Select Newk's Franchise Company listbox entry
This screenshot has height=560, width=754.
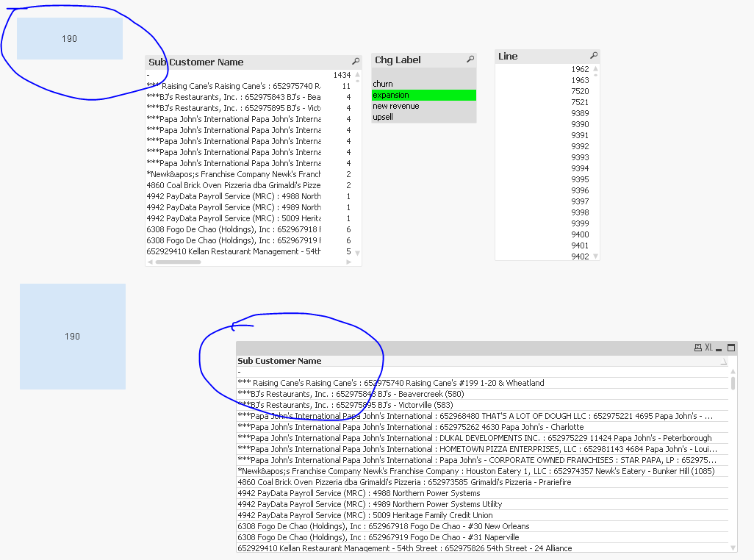pos(249,174)
